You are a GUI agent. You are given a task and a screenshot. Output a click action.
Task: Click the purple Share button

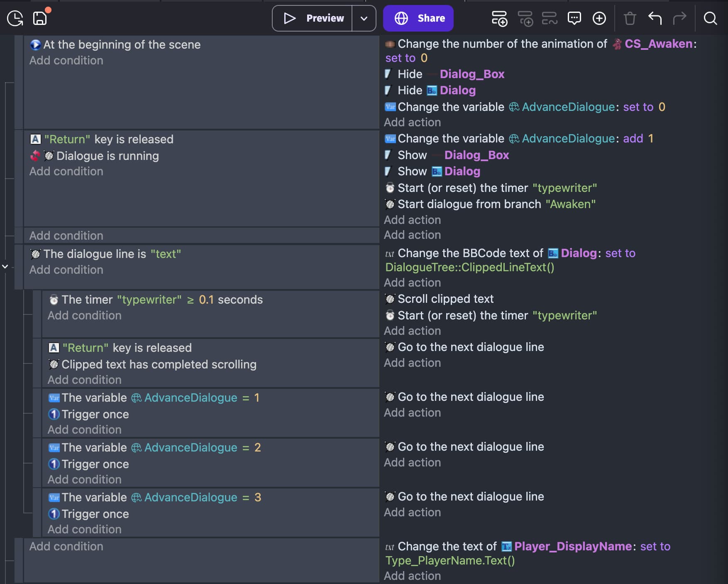point(418,18)
